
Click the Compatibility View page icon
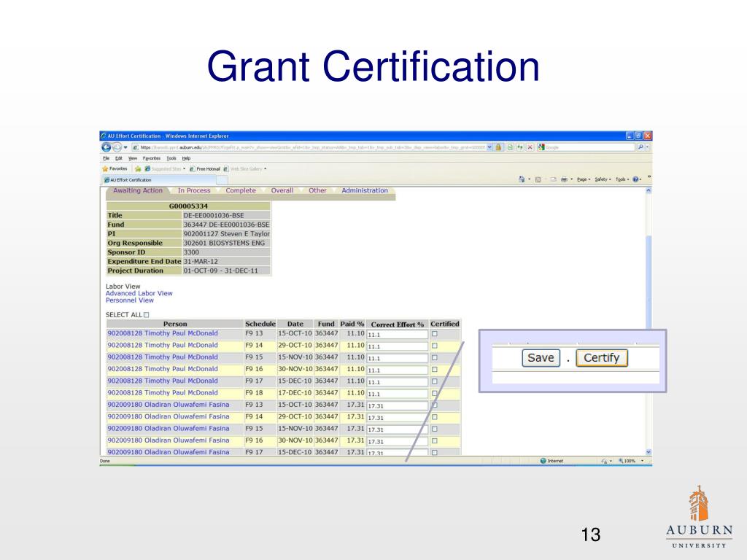click(x=510, y=147)
